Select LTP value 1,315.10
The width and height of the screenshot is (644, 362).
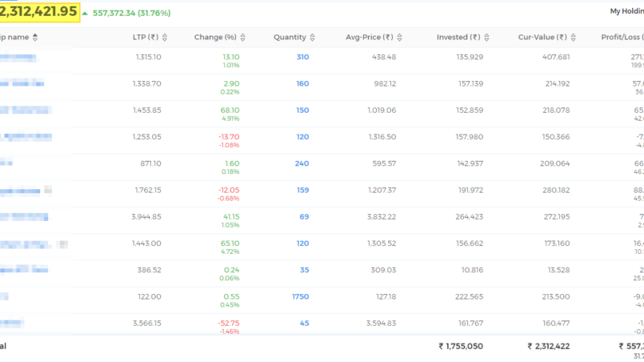pyautogui.click(x=148, y=57)
